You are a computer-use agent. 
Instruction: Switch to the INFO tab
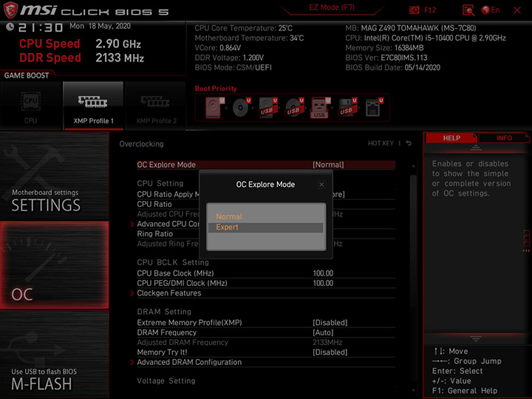[504, 138]
